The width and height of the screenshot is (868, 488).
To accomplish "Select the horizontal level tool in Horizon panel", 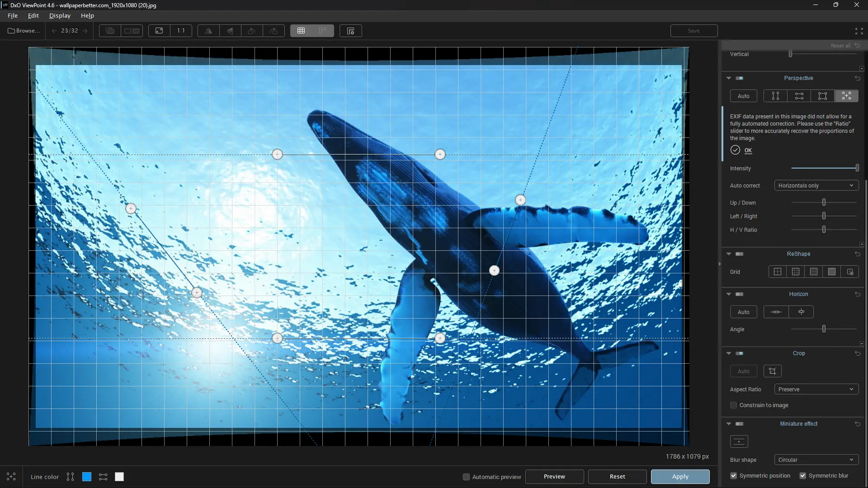I will click(776, 312).
